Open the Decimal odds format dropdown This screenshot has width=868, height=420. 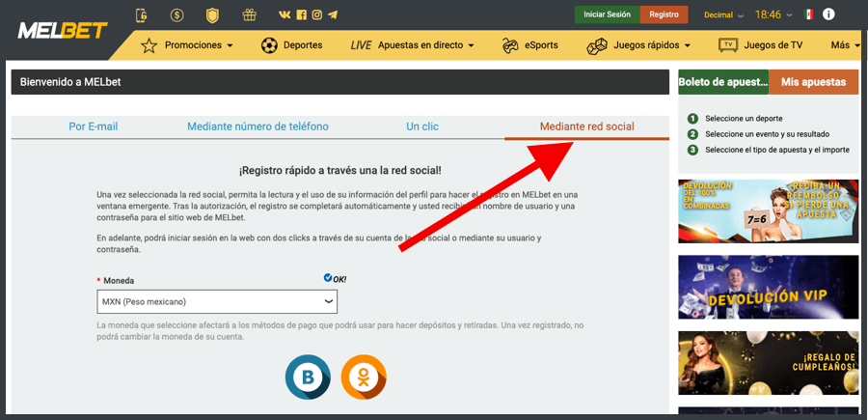(x=724, y=15)
